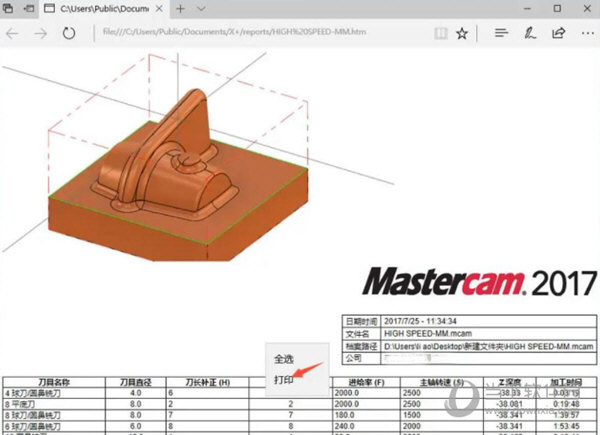Open new tab with plus button
Screen dimensions: 600x435
pos(180,8)
